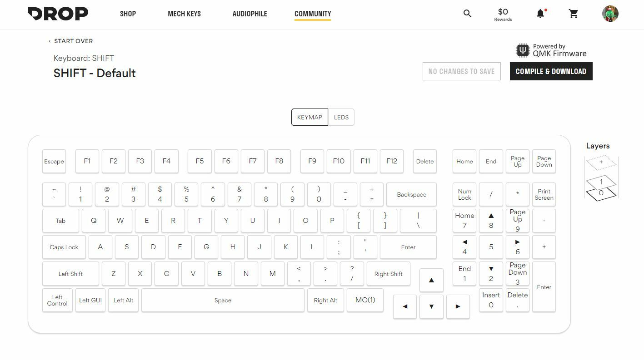Click the NO CHANGES TO SAVE button
Viewport: 644px width, 360px height.
click(x=461, y=71)
